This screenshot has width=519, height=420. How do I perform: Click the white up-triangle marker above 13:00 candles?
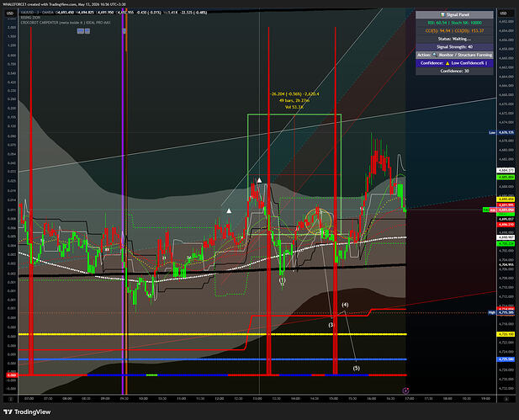pos(259,180)
